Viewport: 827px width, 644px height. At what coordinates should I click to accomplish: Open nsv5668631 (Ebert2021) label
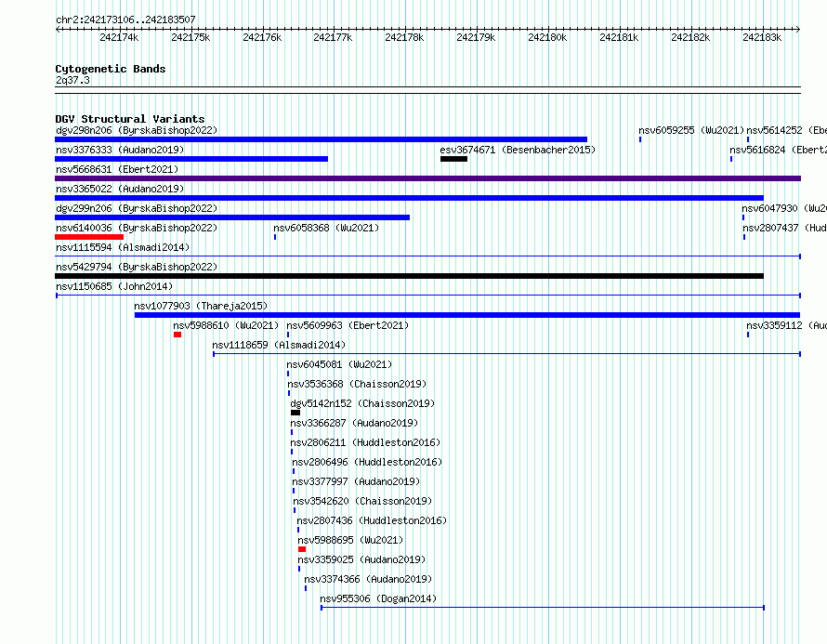(117, 169)
